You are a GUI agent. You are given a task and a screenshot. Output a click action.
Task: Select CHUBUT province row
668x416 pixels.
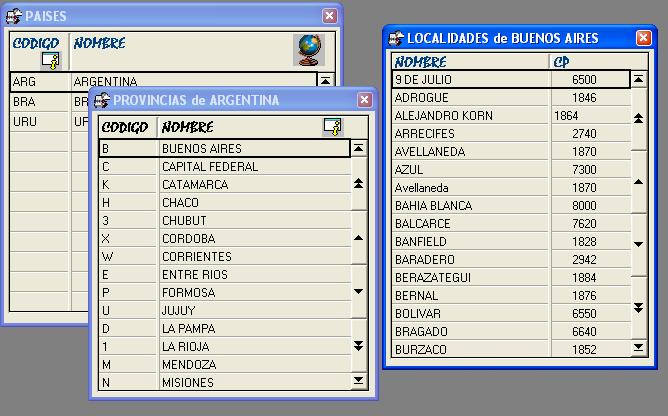coord(225,220)
